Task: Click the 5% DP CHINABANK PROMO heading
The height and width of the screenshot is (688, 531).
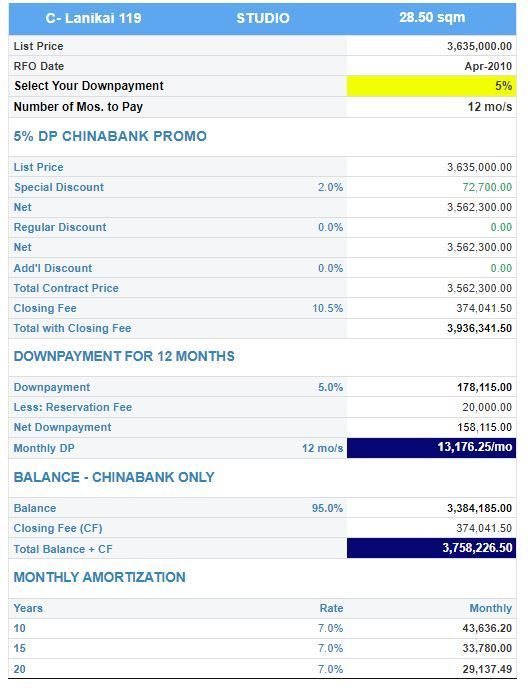Action: point(110,136)
